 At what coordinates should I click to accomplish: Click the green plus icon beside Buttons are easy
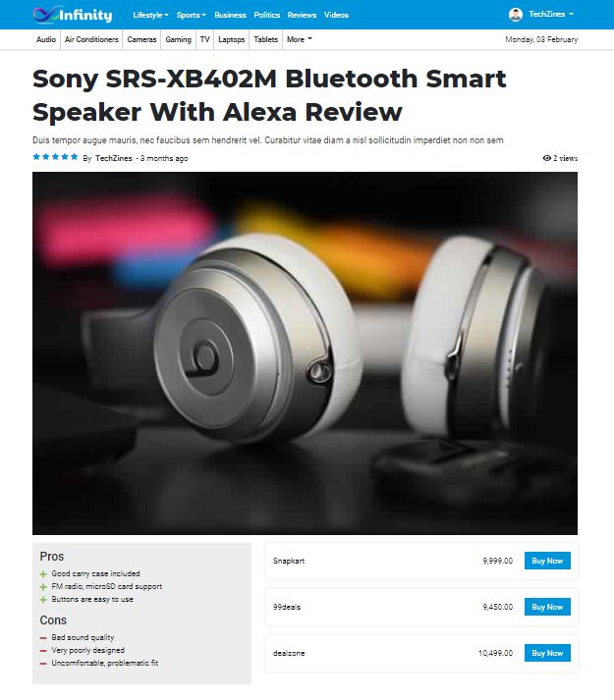tap(43, 600)
